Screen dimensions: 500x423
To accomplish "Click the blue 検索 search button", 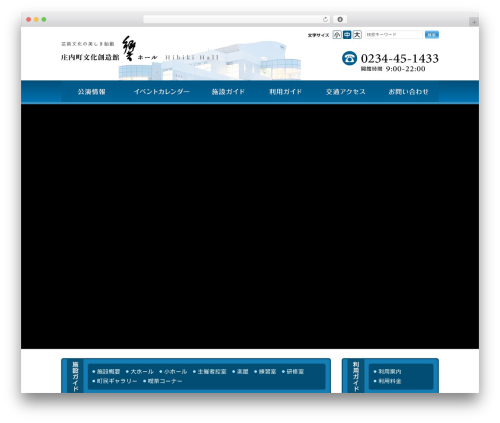I will (432, 35).
